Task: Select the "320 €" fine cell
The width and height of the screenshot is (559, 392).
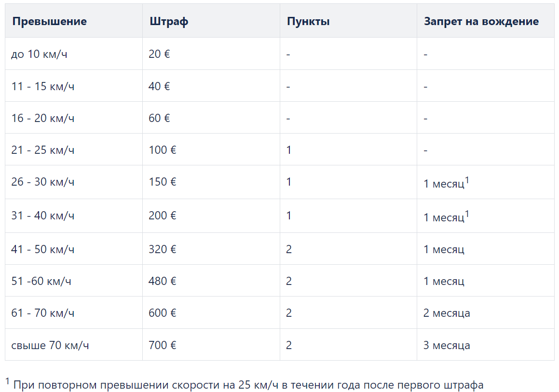Action: tap(163, 249)
